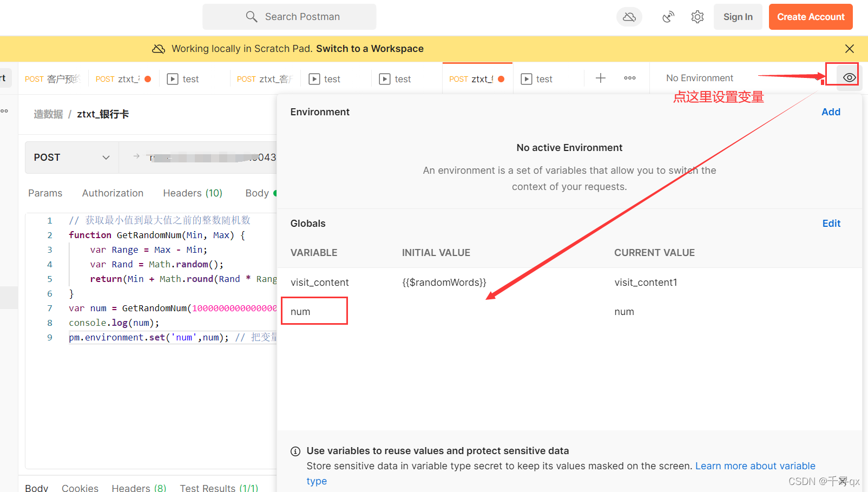Image resolution: width=868 pixels, height=492 pixels.
Task: Open the request Body tab
Action: coord(257,193)
